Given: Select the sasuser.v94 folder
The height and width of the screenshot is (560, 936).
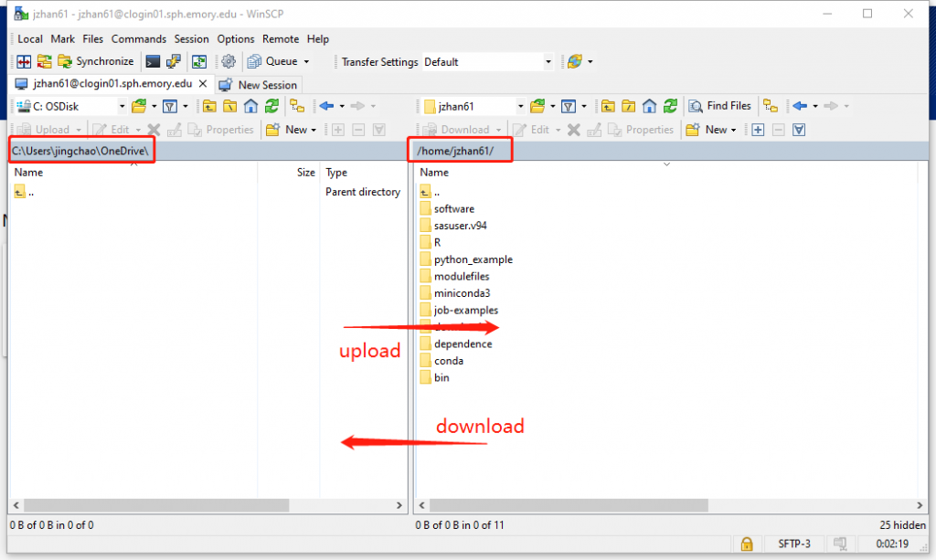Looking at the screenshot, I should (x=453, y=226).
